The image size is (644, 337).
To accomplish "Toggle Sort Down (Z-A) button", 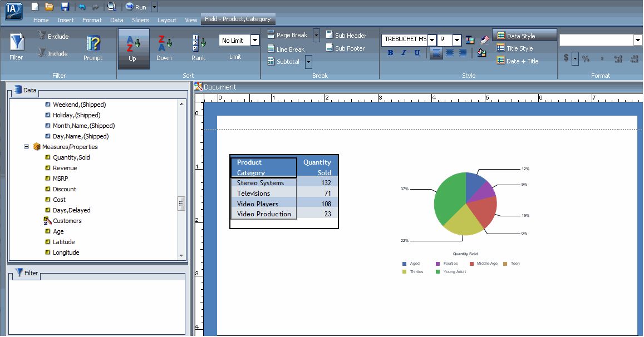I will 164,48.
